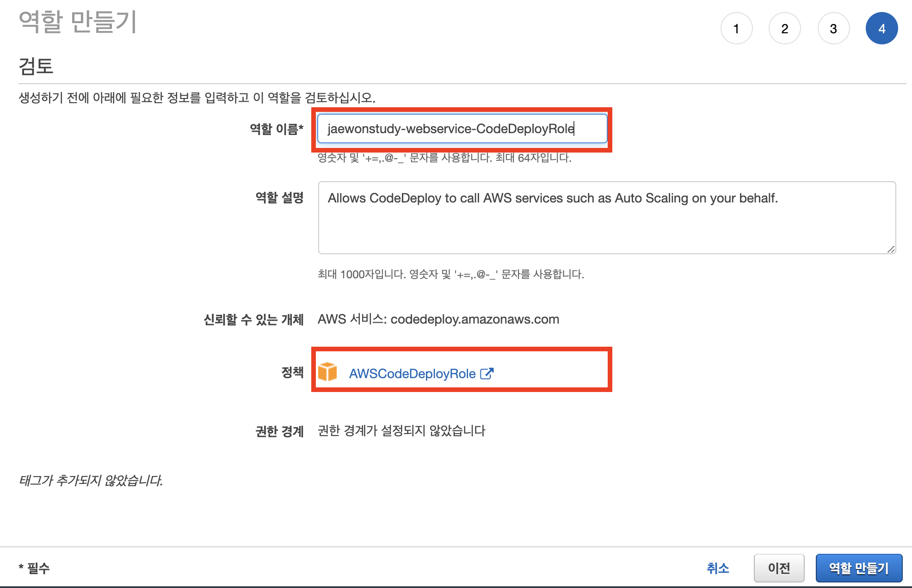Click the highlighted step 4 circle
The height and width of the screenshot is (588, 912).
[x=882, y=29]
